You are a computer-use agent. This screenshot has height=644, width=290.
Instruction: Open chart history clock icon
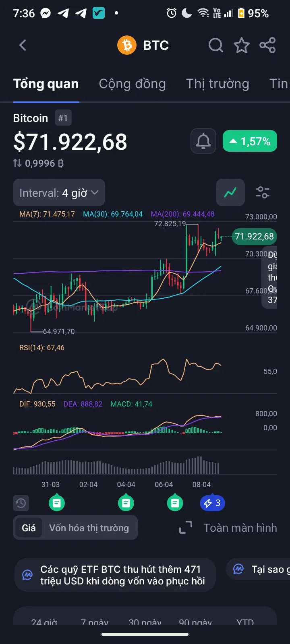21,503
